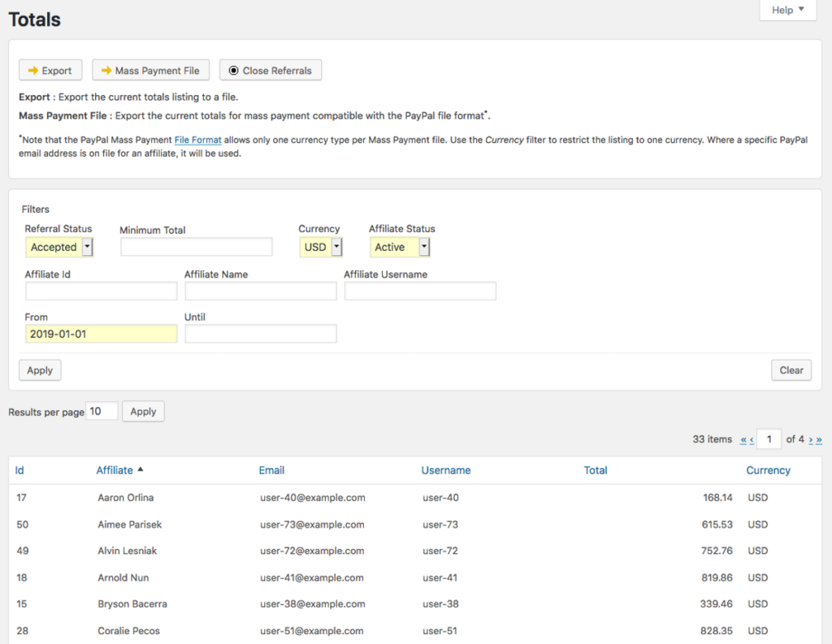Image resolution: width=832 pixels, height=644 pixels.
Task: Click the current page number field
Action: point(769,439)
